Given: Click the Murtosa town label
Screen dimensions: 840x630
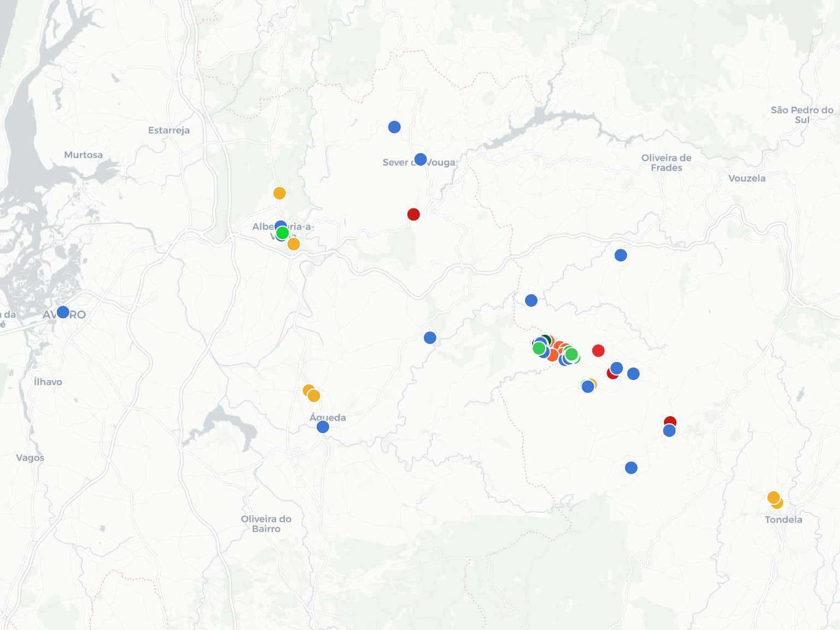Looking at the screenshot, I should 83,155.
